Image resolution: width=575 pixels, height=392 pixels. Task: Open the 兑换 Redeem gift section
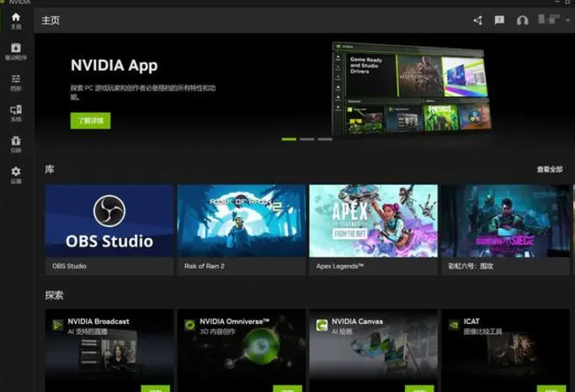[x=16, y=144]
